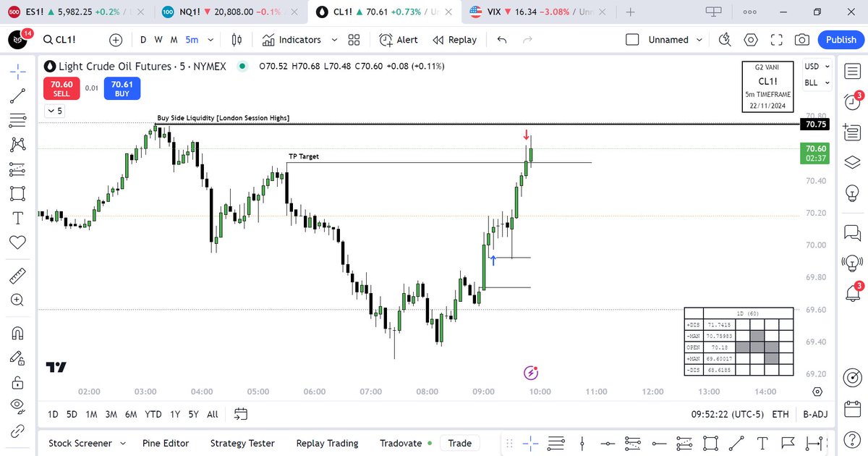Open the USD currency dropdown

coord(817,67)
